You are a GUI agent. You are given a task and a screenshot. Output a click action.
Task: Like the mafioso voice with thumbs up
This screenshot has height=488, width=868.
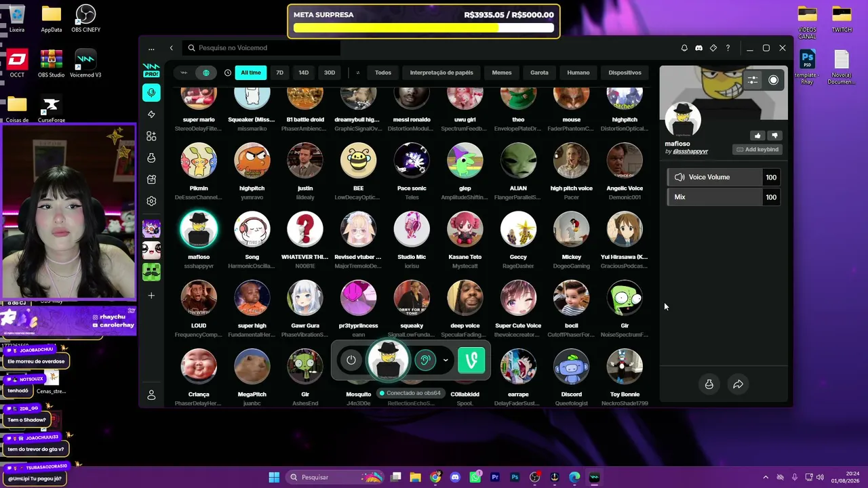pos(757,136)
